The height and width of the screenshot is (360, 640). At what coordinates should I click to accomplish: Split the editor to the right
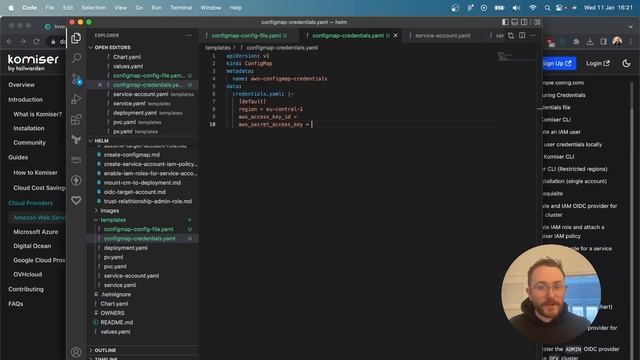click(x=522, y=36)
